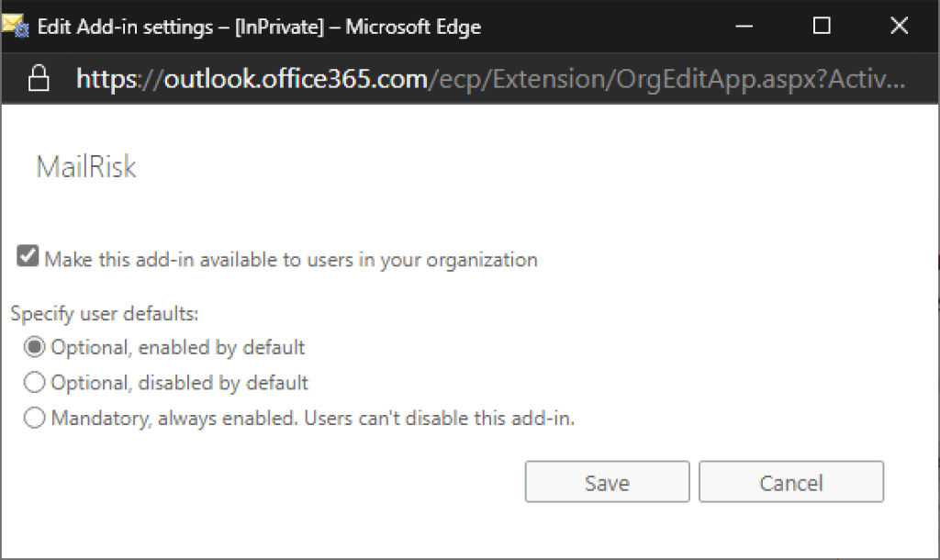Choose the 'Mandatory, always enabled' radio button

(x=35, y=419)
